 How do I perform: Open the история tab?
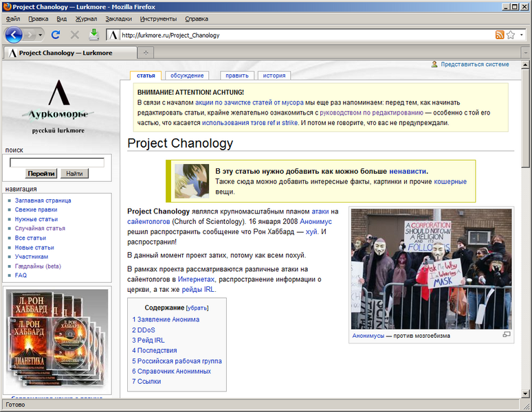(274, 76)
